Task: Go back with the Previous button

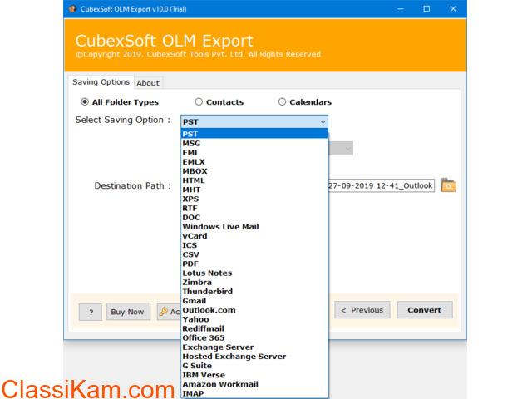Action: [362, 310]
